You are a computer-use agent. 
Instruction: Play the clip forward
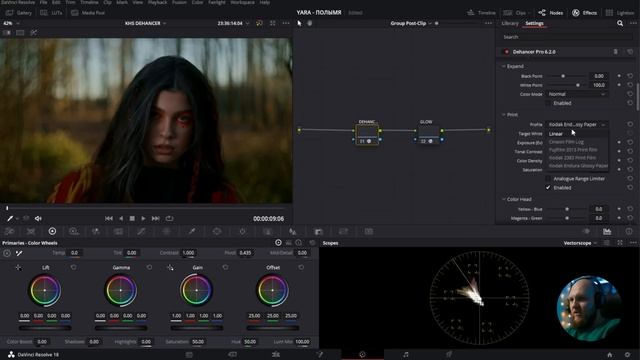point(143,219)
